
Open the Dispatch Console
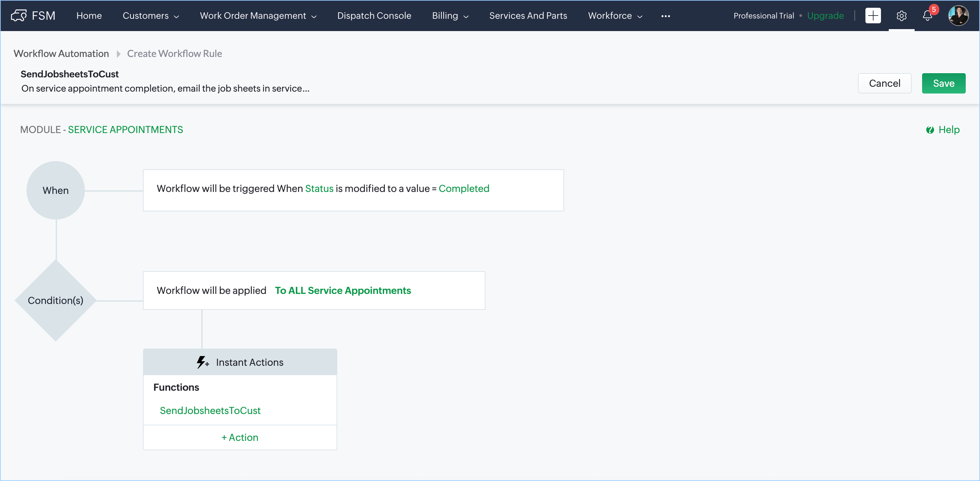[374, 16]
